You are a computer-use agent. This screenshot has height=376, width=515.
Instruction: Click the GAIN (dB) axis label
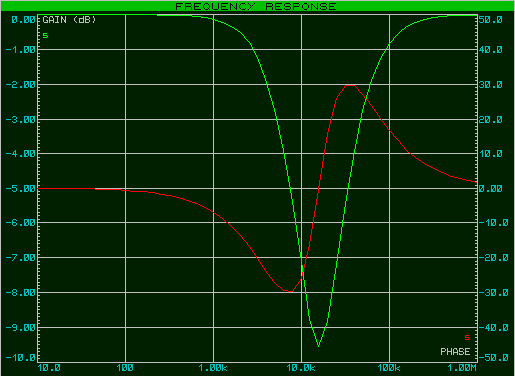[x=69, y=20]
